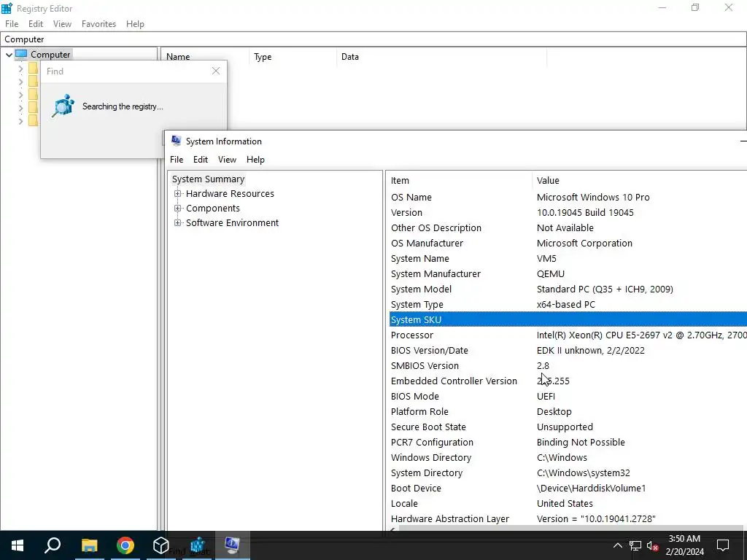
Task: Restore down the Registry Editor window
Action: 695,7
